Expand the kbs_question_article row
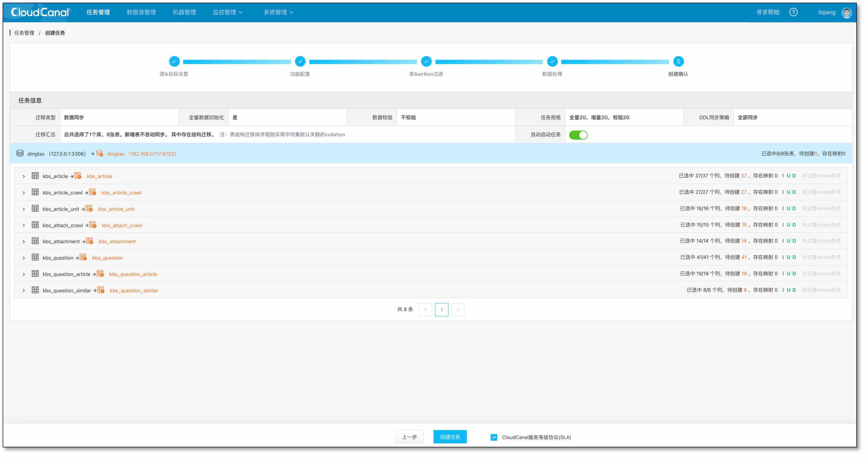868x459 pixels. 24,275
